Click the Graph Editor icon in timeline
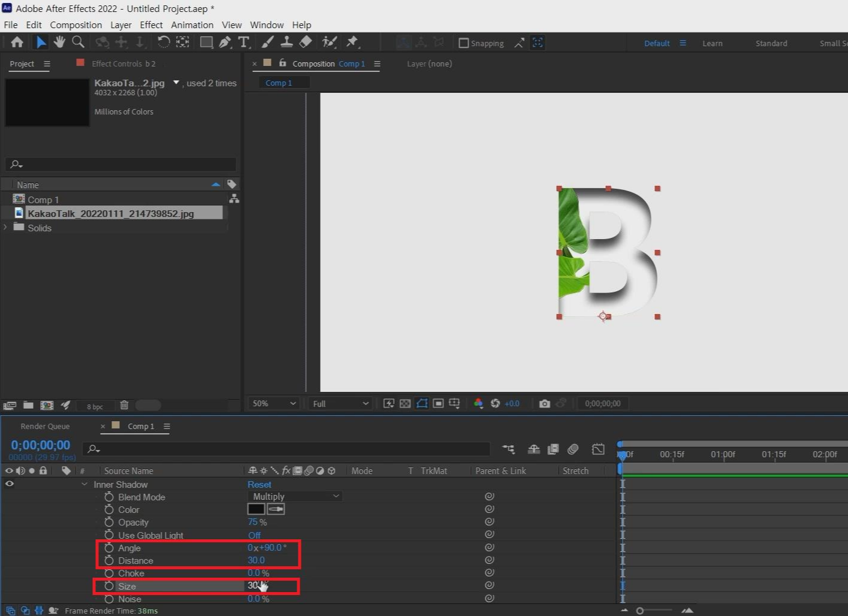Viewport: 848px width, 616px height. [598, 449]
